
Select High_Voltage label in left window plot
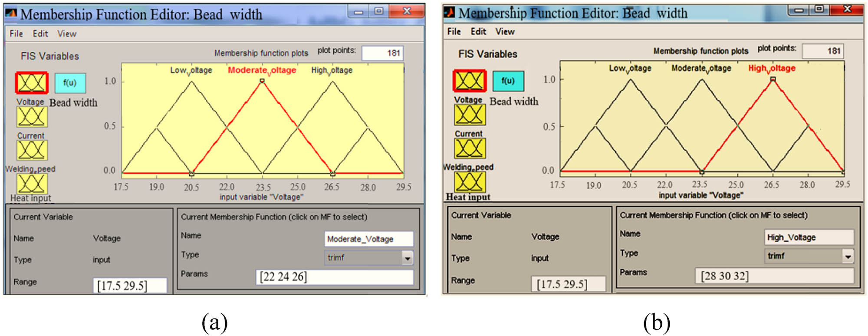[x=332, y=70]
